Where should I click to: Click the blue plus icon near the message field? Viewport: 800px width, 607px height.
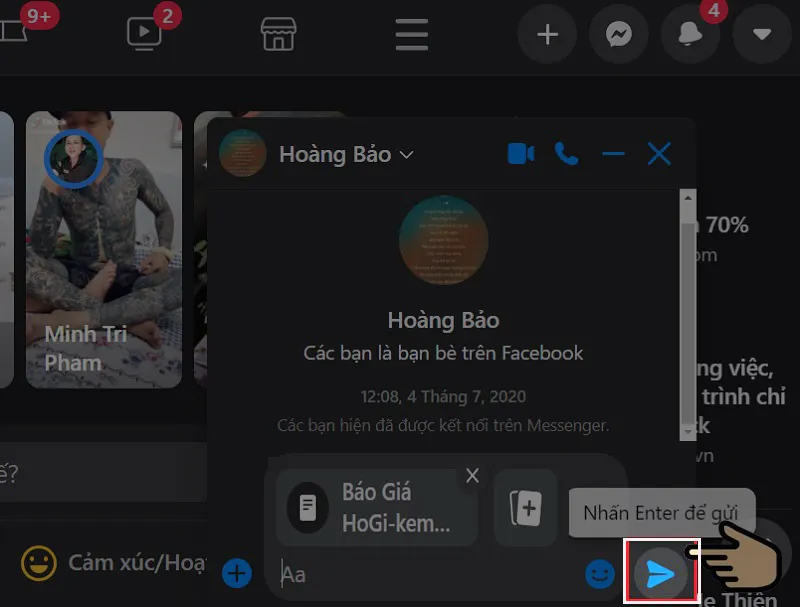pyautogui.click(x=236, y=573)
